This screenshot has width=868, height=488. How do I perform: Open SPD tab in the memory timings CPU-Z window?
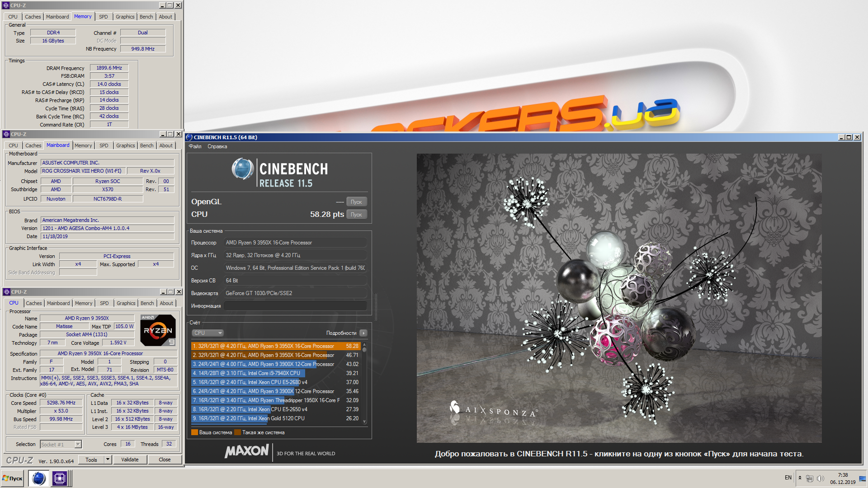coord(104,17)
